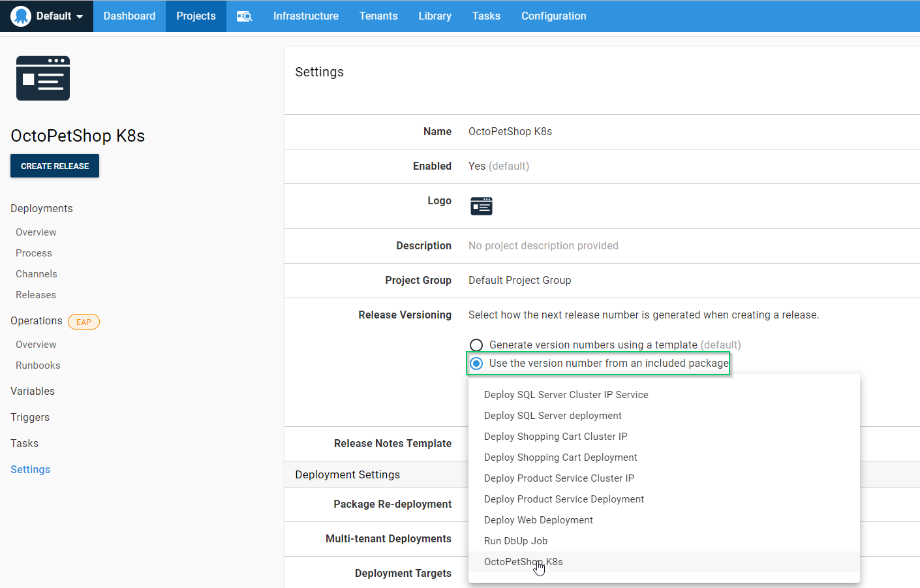Select Use the version number from included package

pyautogui.click(x=477, y=364)
